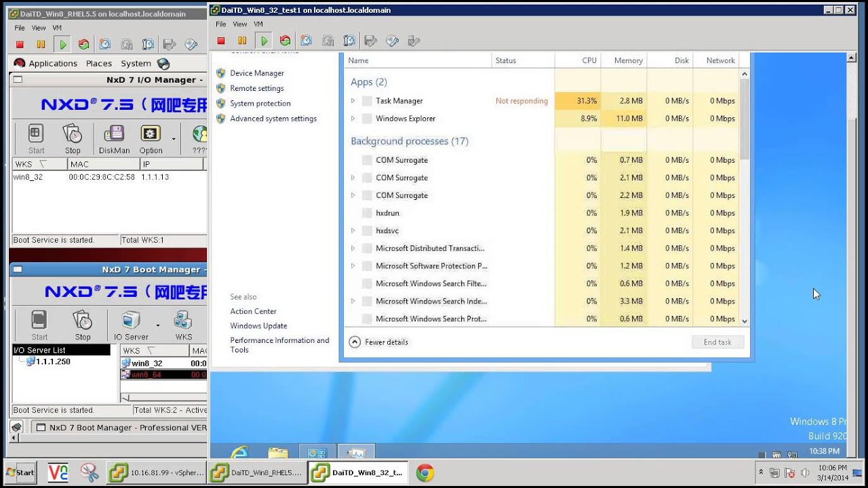Open Remote settings link
The image size is (868, 488).
click(257, 88)
